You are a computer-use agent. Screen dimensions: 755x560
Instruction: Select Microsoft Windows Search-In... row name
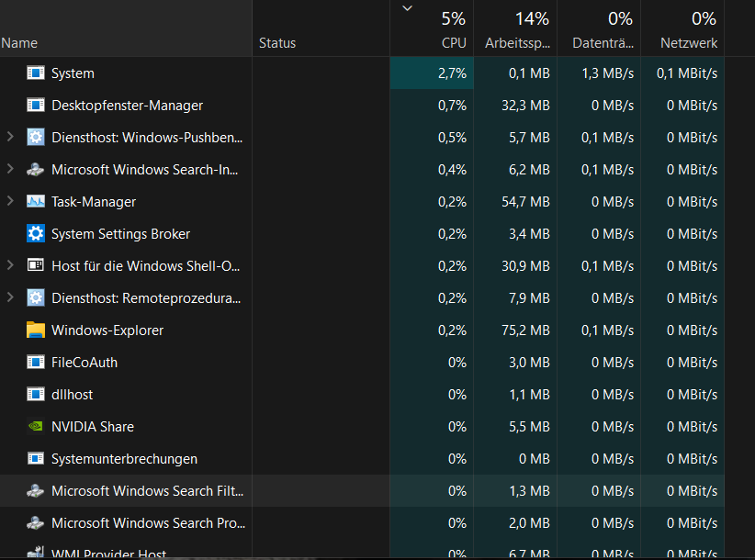tap(144, 169)
